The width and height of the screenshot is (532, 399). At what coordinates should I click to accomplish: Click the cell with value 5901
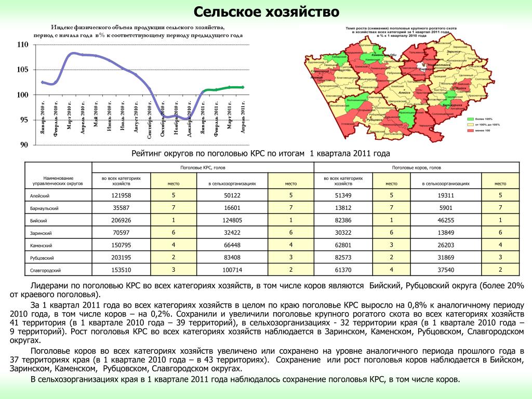(x=446, y=208)
